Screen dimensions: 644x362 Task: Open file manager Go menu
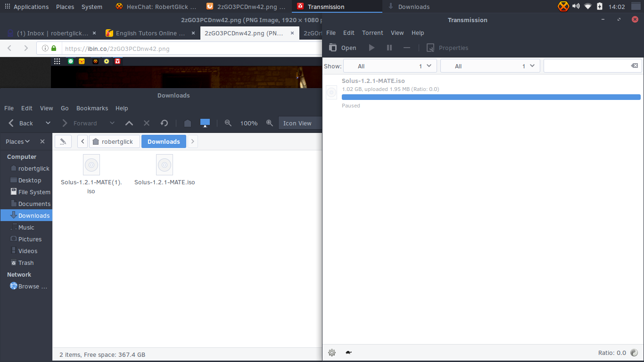65,108
